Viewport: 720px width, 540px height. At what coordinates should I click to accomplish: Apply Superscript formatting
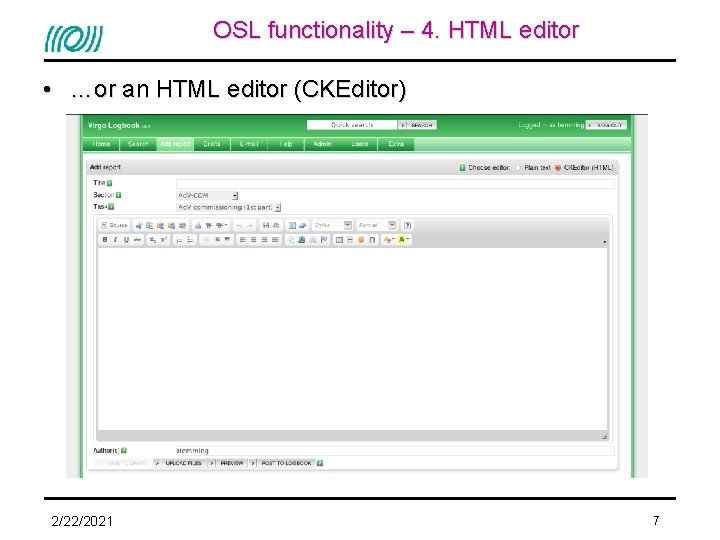(164, 240)
